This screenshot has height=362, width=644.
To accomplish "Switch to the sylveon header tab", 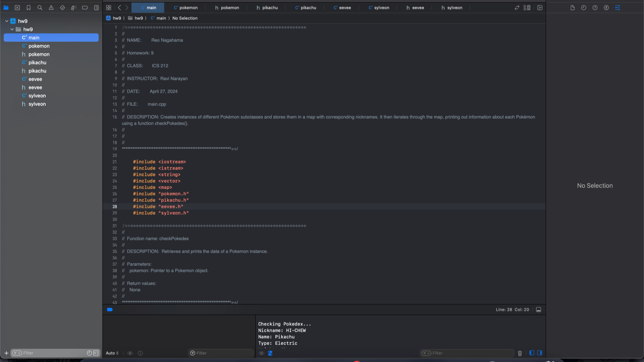I will (451, 7).
